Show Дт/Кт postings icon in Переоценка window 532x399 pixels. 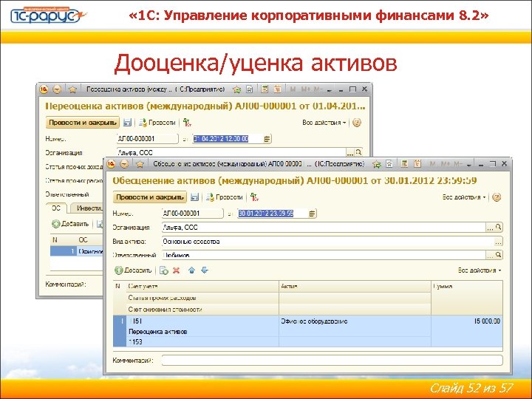[x=187, y=123]
